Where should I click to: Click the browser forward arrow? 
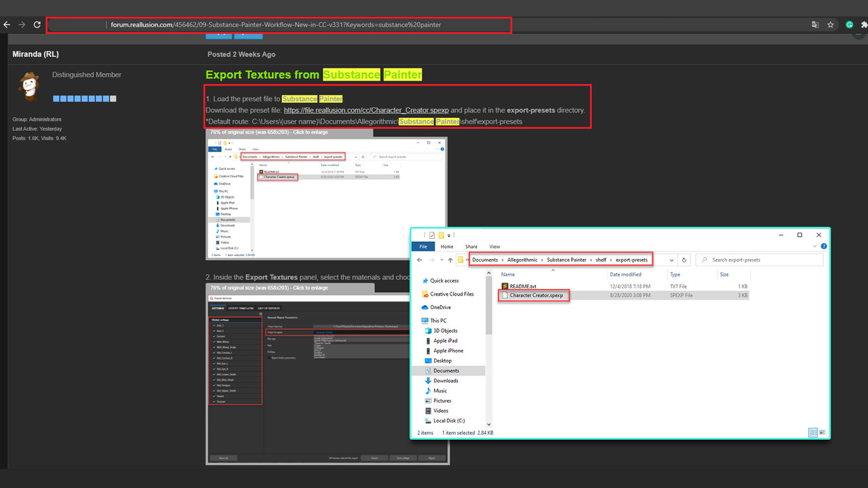coord(22,25)
